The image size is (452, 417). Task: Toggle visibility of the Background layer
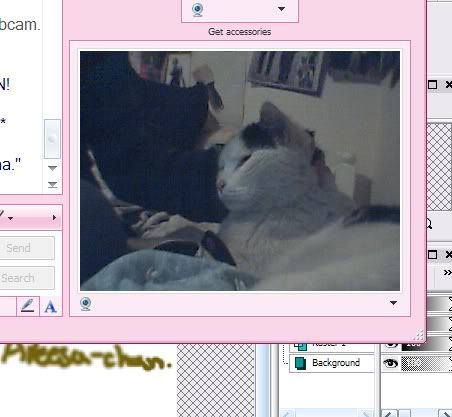(390, 363)
